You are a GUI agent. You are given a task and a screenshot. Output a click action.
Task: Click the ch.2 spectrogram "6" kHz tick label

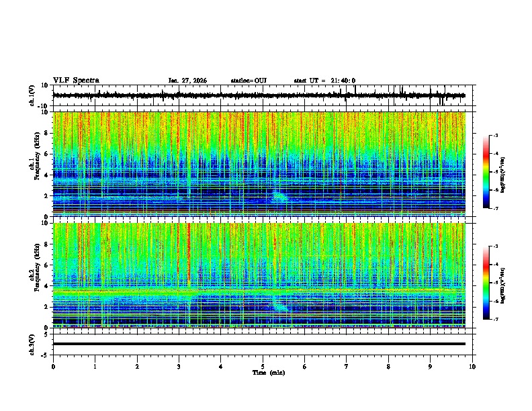click(x=47, y=265)
